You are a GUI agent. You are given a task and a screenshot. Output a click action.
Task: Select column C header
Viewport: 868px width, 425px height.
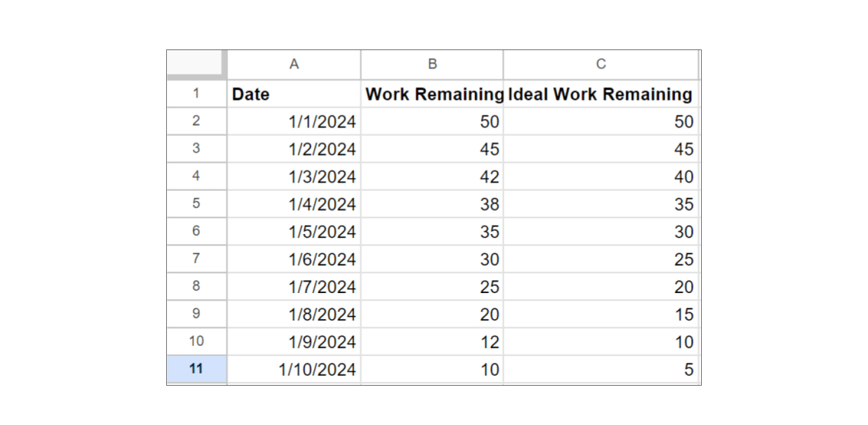tap(601, 64)
